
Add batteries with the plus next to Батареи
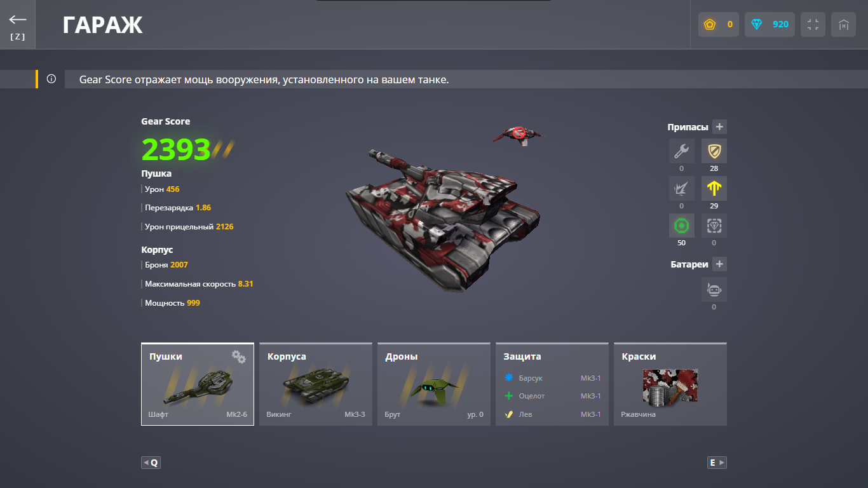(x=719, y=264)
